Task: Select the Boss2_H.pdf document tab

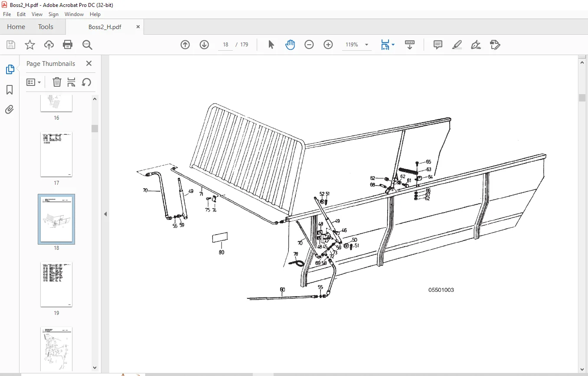Action: pyautogui.click(x=105, y=27)
